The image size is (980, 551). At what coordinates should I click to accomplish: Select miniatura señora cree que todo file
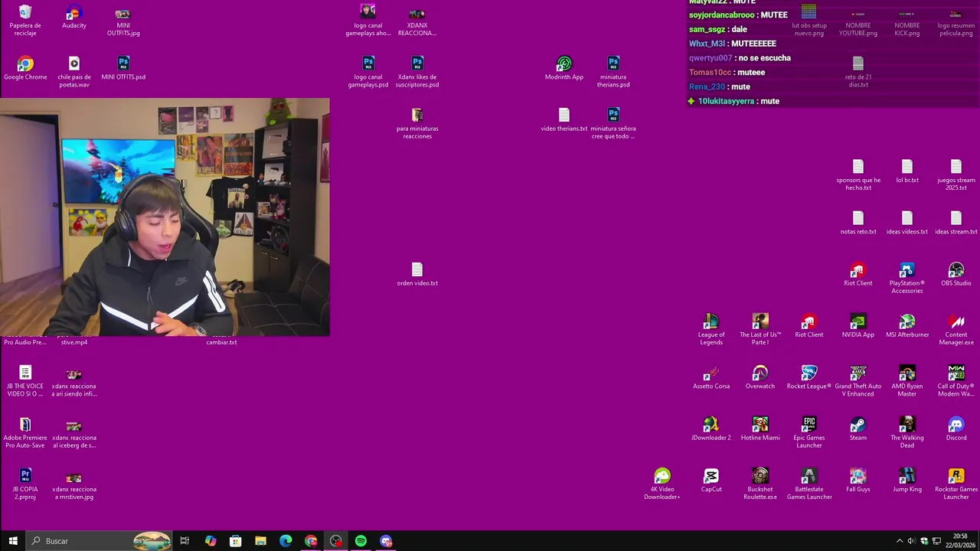pos(613,122)
